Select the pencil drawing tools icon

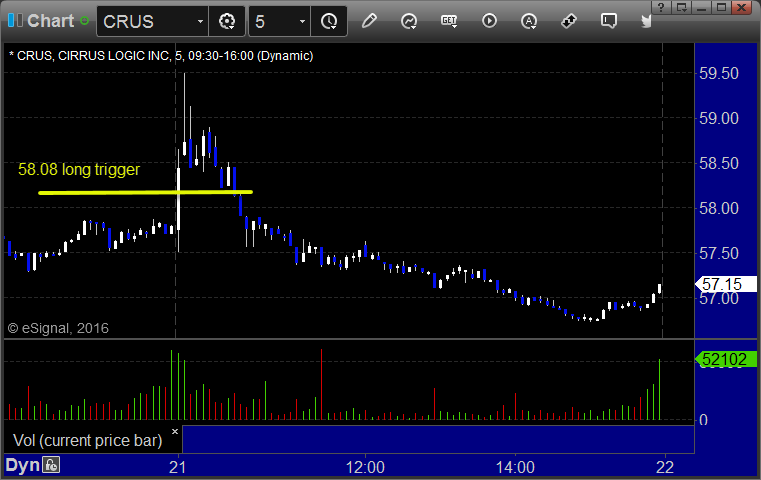pyautogui.click(x=369, y=21)
